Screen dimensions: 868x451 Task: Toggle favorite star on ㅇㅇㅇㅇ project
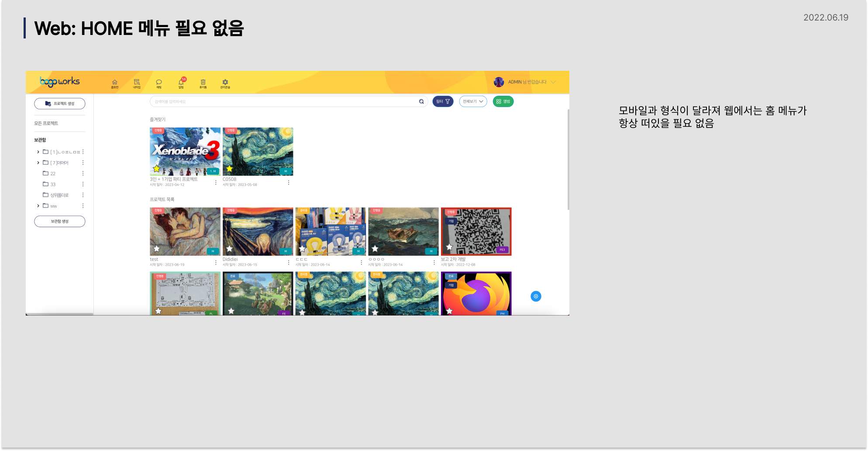coord(375,249)
